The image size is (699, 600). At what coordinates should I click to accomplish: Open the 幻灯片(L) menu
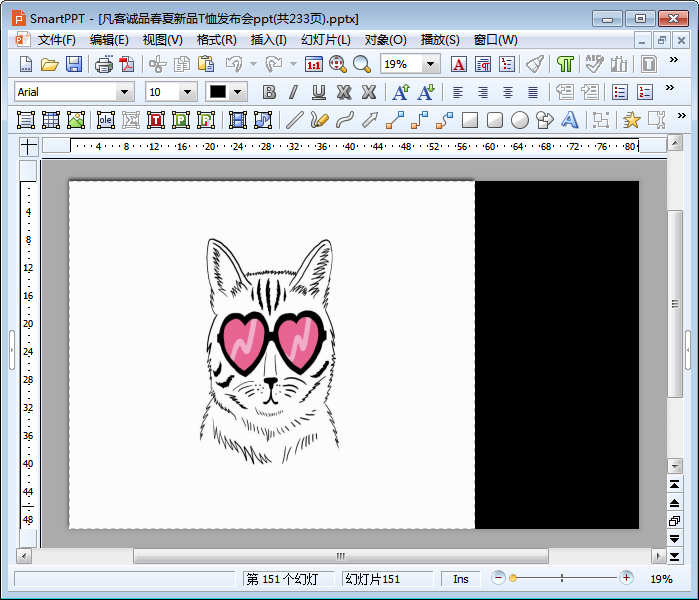(x=325, y=40)
